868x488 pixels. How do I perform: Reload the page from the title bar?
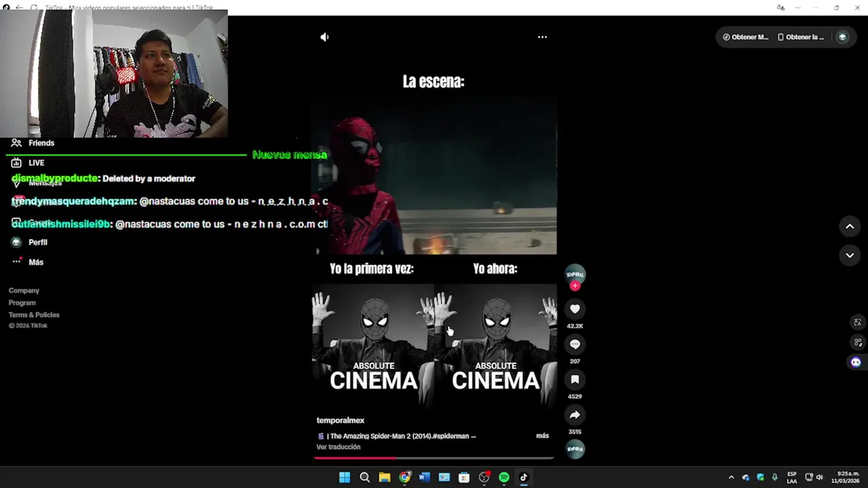(x=34, y=7)
